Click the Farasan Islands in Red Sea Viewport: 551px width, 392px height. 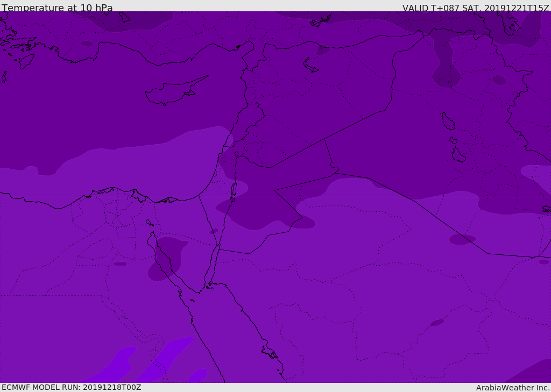[270, 352]
